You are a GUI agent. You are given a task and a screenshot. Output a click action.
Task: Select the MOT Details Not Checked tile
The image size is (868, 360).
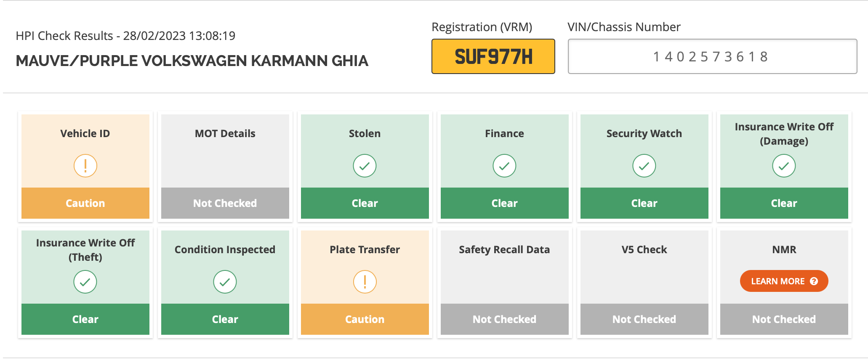(x=225, y=167)
